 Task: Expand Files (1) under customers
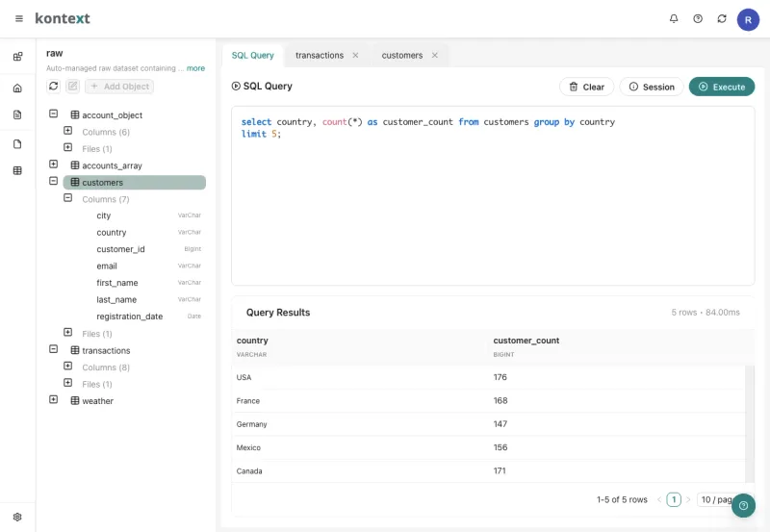coord(68,333)
